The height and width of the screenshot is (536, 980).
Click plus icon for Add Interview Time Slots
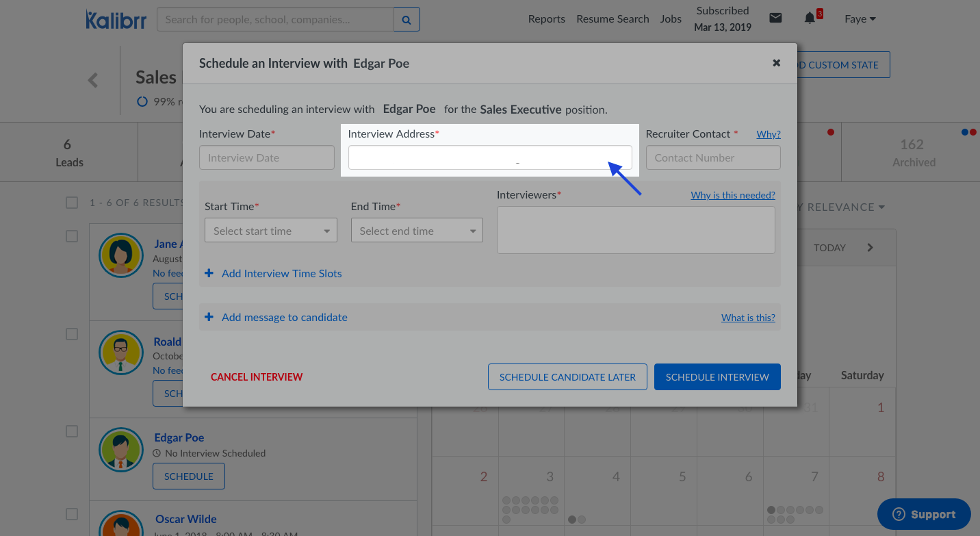[x=209, y=274]
